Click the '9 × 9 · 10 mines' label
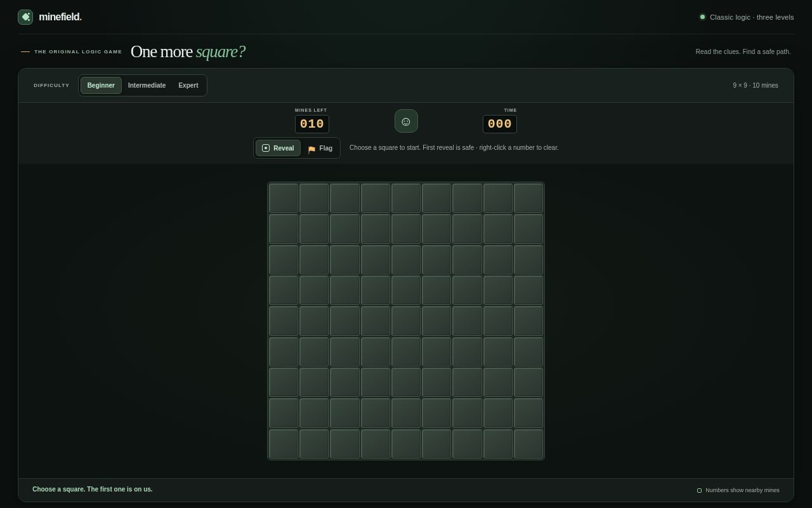Image resolution: width=812 pixels, height=508 pixels. pyautogui.click(x=756, y=85)
